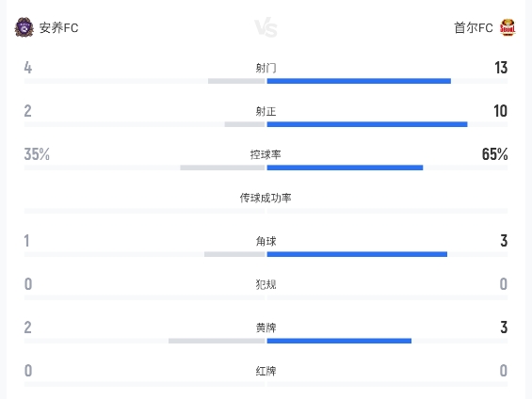Click the 35% possession value
The height and width of the screenshot is (399, 532).
click(x=37, y=154)
